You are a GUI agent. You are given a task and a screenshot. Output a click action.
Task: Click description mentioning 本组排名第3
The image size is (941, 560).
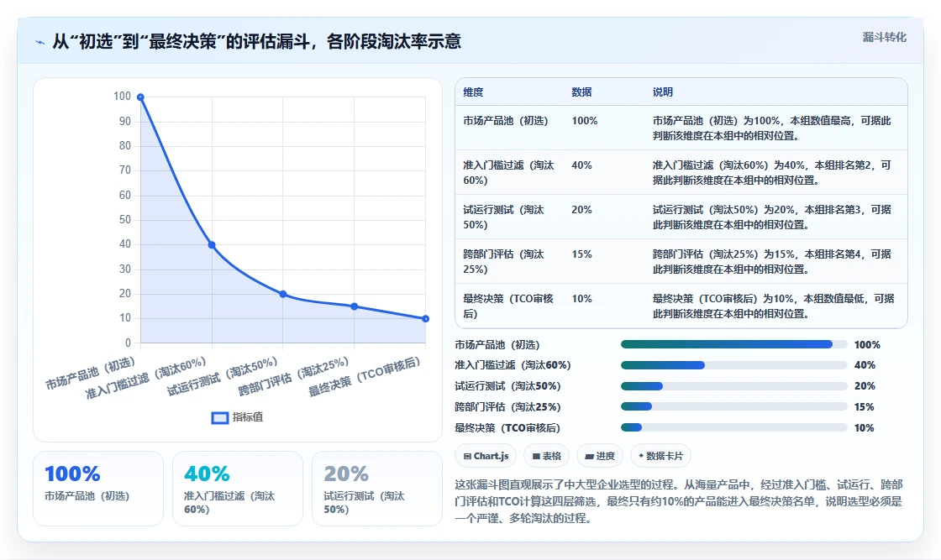(x=772, y=217)
